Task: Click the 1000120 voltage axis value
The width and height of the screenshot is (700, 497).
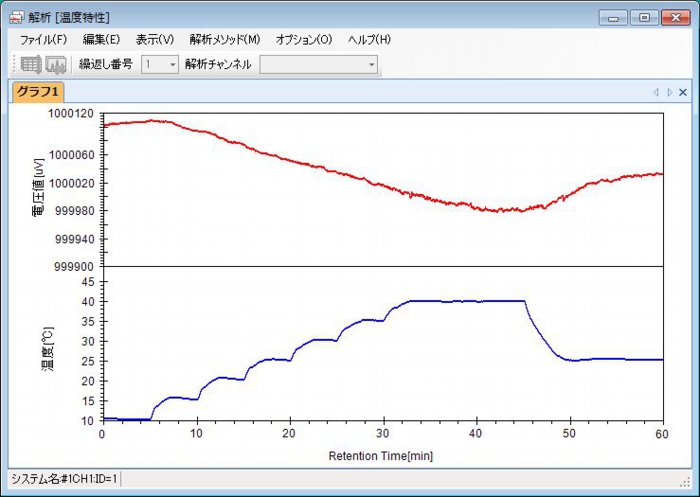Action: tap(71, 114)
